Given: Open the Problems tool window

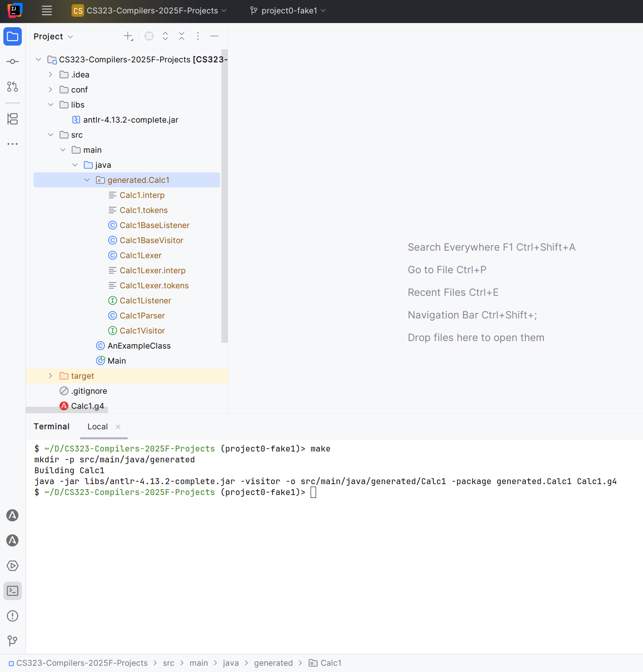Looking at the screenshot, I should (13, 616).
